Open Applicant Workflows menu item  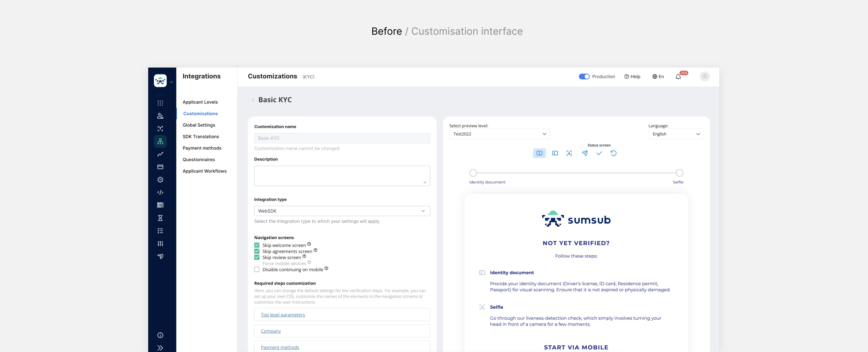tap(205, 171)
